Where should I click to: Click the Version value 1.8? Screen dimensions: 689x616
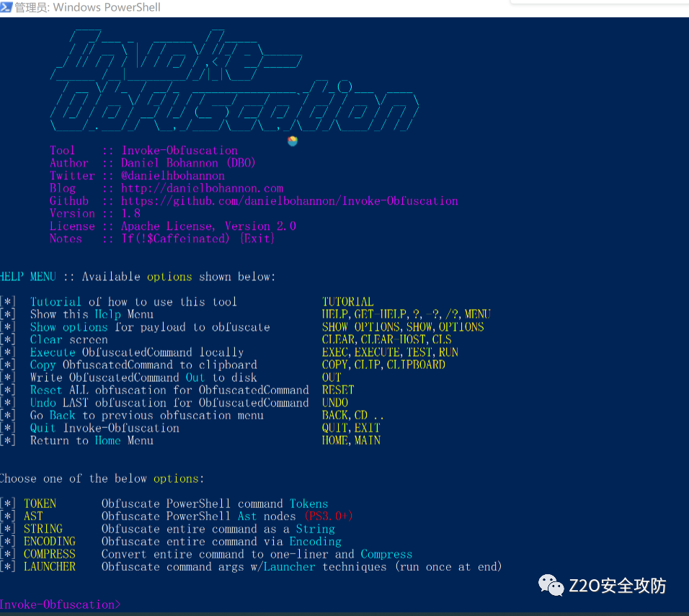click(130, 214)
